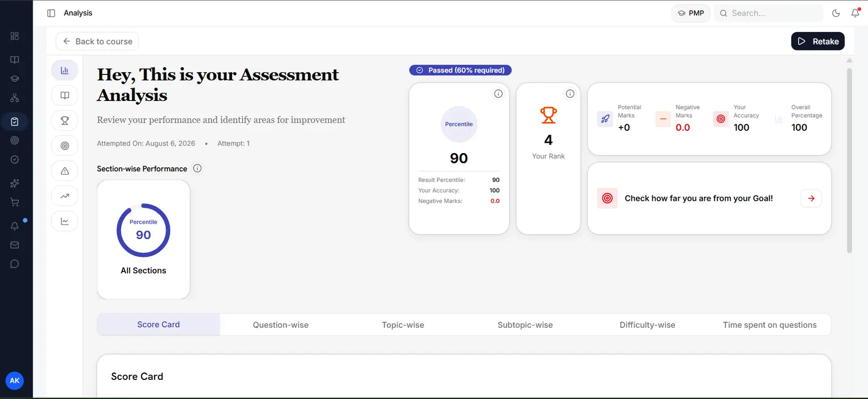This screenshot has width=868, height=399.
Task: Open the sidebar notifications bell with blue dot
Action: [x=15, y=226]
